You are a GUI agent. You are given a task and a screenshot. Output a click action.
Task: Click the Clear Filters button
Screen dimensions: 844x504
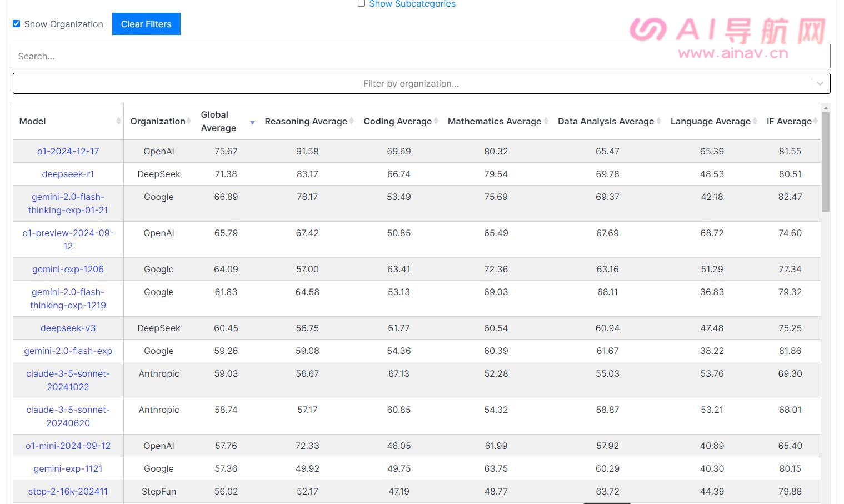click(146, 24)
